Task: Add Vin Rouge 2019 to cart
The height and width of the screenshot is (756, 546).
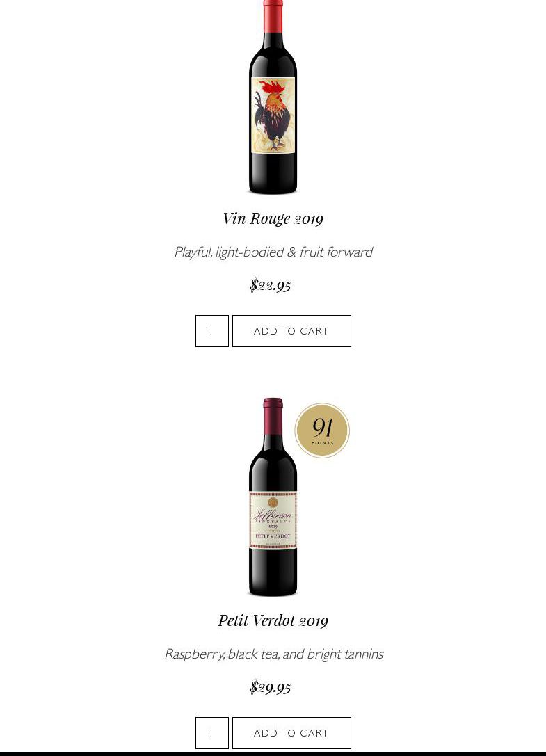Action: [x=291, y=331]
